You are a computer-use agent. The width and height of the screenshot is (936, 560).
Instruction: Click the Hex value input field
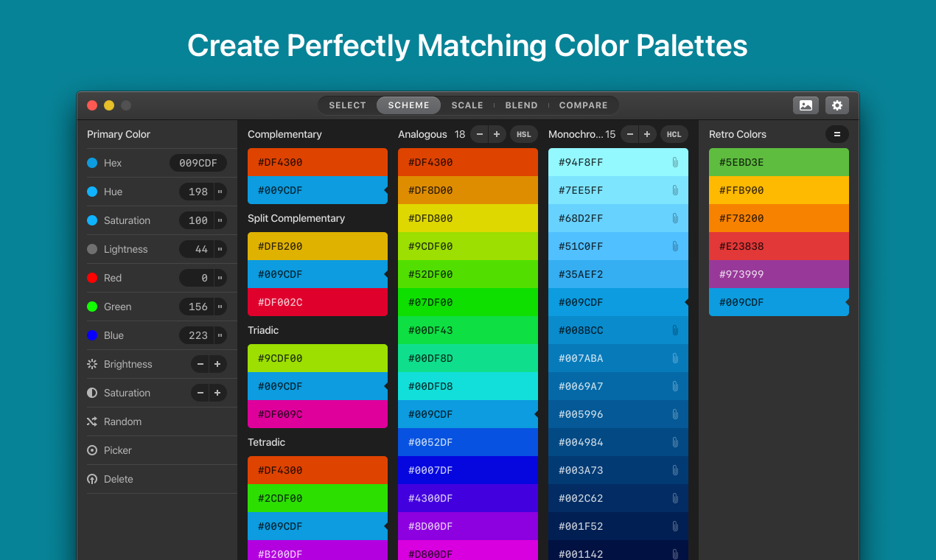coord(198,163)
